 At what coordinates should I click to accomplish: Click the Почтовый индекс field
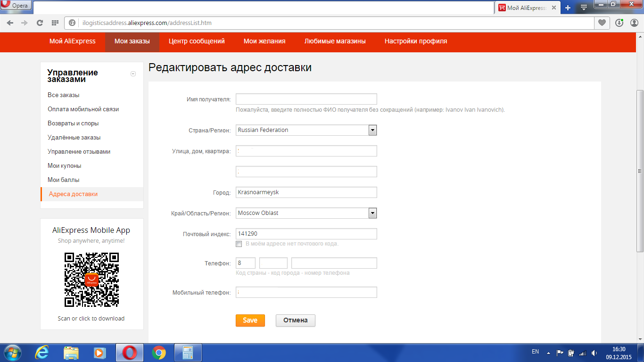pyautogui.click(x=306, y=234)
